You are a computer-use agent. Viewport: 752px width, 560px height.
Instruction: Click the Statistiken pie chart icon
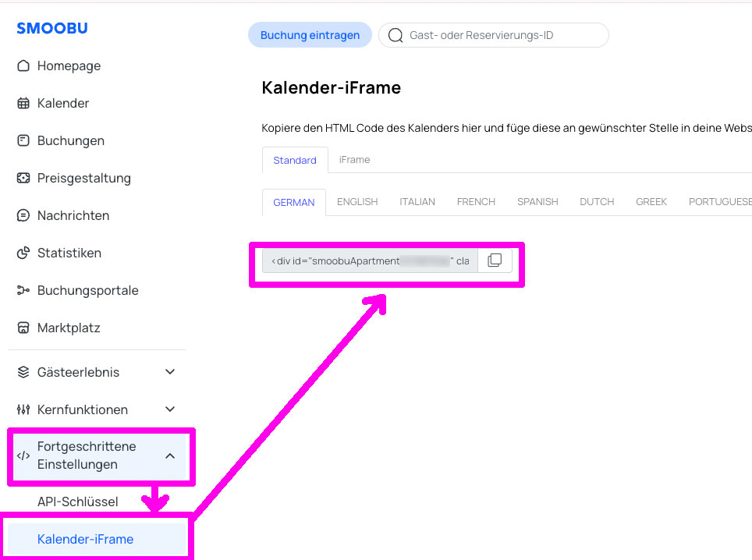(x=23, y=253)
